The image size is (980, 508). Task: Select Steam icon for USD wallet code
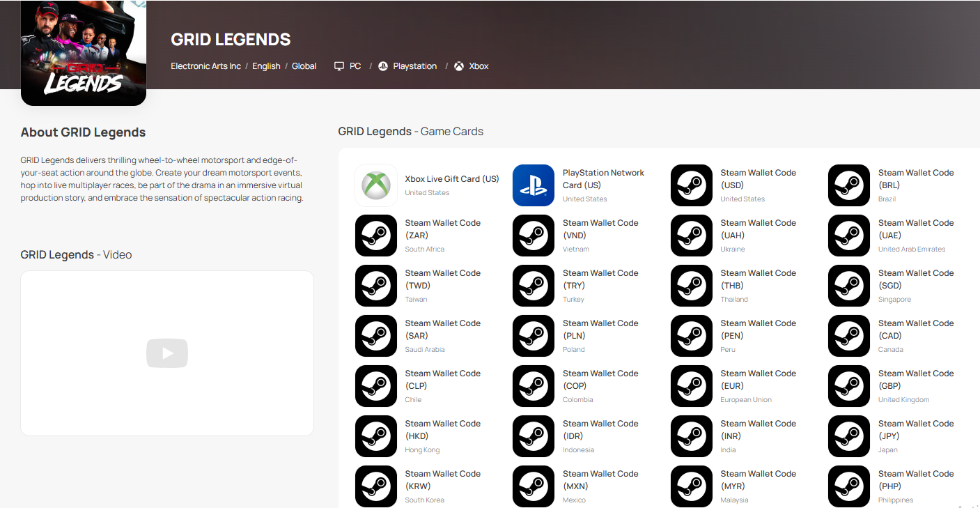pos(692,185)
